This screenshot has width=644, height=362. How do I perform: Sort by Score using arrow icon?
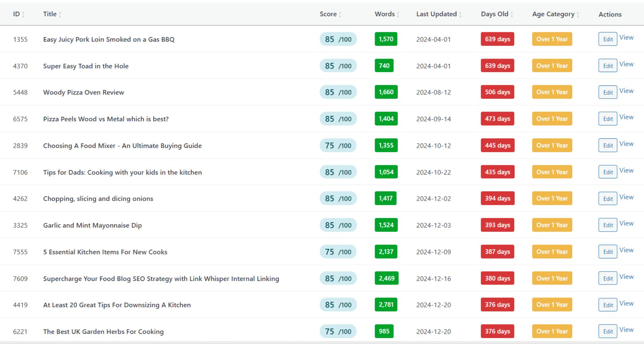click(340, 14)
